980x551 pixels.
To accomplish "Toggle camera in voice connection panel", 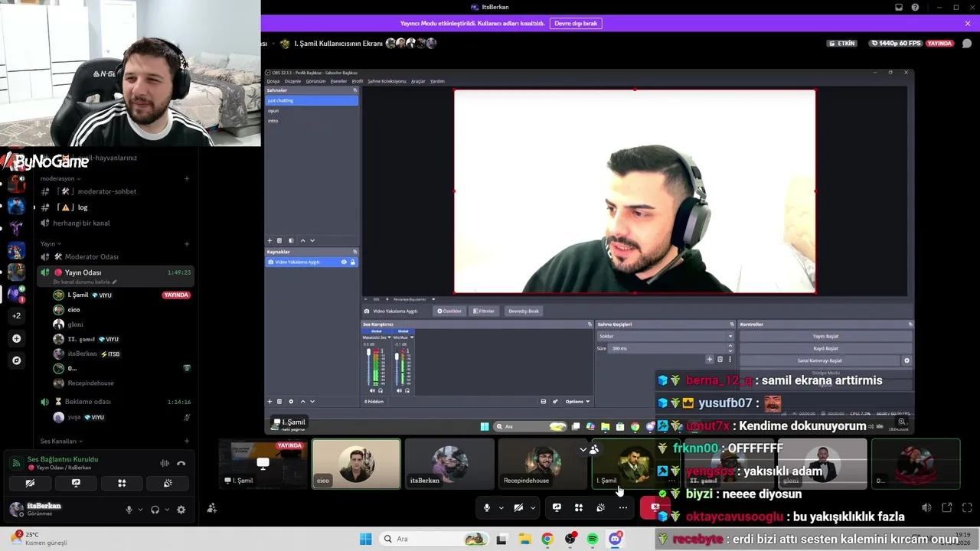I will click(30, 484).
